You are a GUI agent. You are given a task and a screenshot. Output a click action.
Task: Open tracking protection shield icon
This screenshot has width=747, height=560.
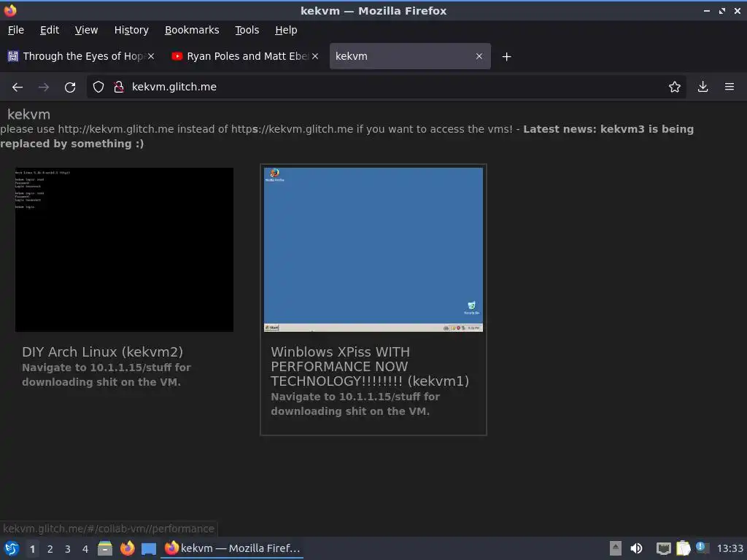[98, 87]
